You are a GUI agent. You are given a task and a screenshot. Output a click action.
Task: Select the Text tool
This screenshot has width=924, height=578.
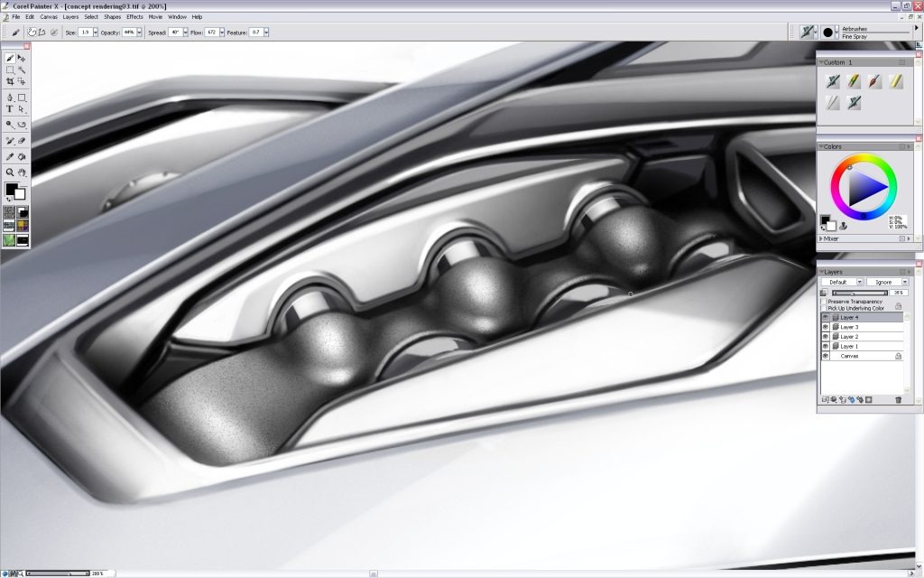9,108
